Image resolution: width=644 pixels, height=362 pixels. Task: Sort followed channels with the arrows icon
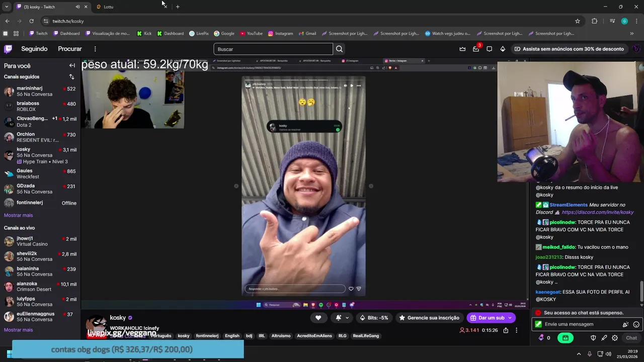[71, 77]
